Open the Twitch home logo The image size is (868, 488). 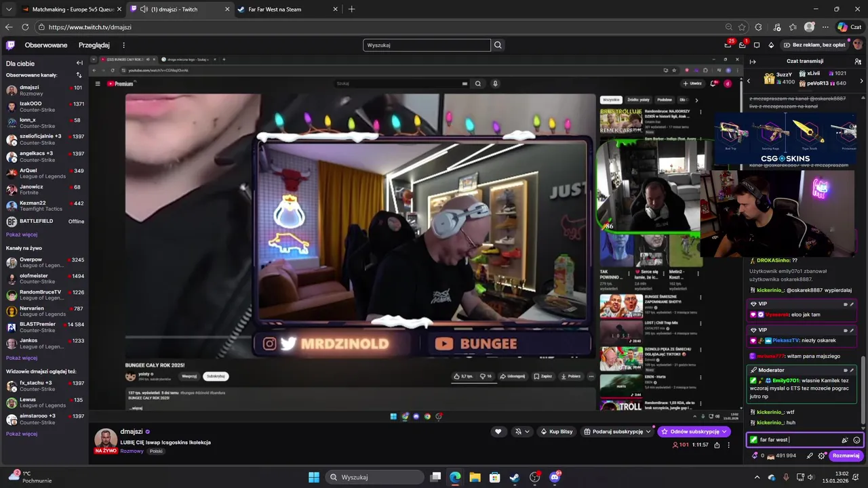click(x=10, y=45)
